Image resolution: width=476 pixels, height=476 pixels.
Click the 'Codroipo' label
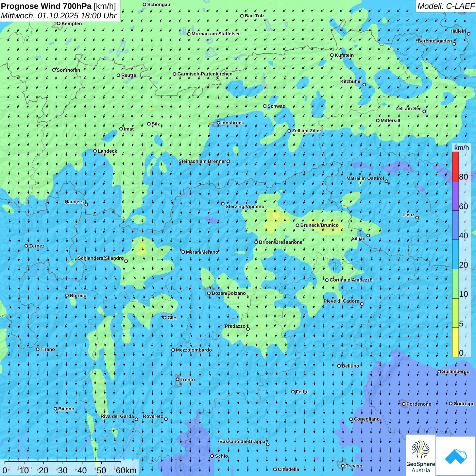(x=464, y=404)
